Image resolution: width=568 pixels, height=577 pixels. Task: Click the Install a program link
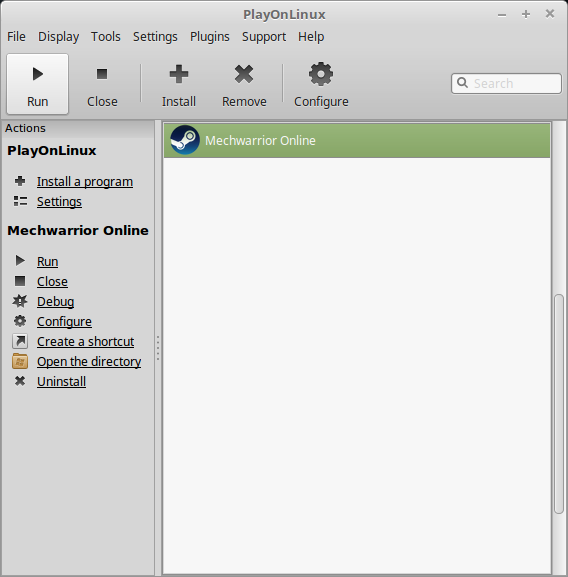coord(85,182)
